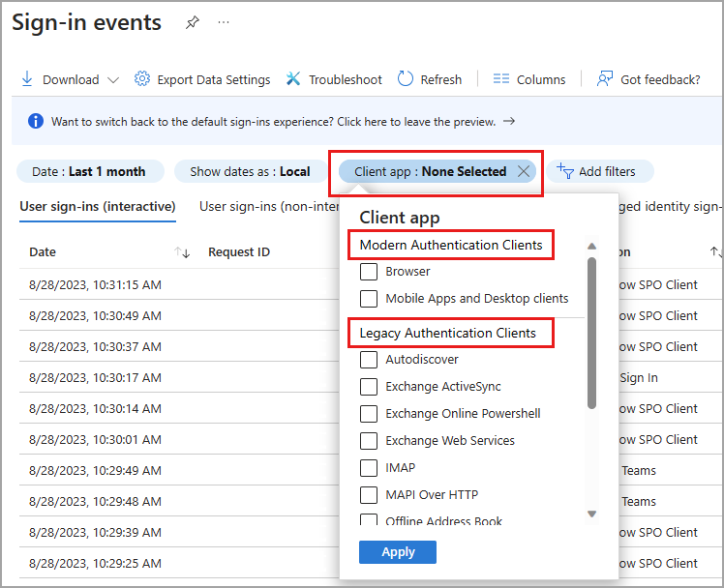Open the Date Last 1 month filter
Screen dimensions: 724x588
pyautogui.click(x=88, y=171)
